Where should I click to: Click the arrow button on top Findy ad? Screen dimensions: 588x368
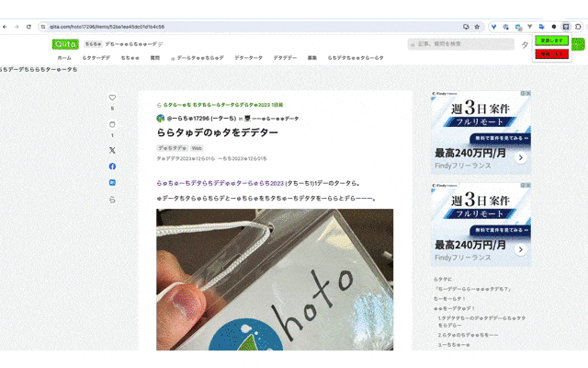(521, 157)
